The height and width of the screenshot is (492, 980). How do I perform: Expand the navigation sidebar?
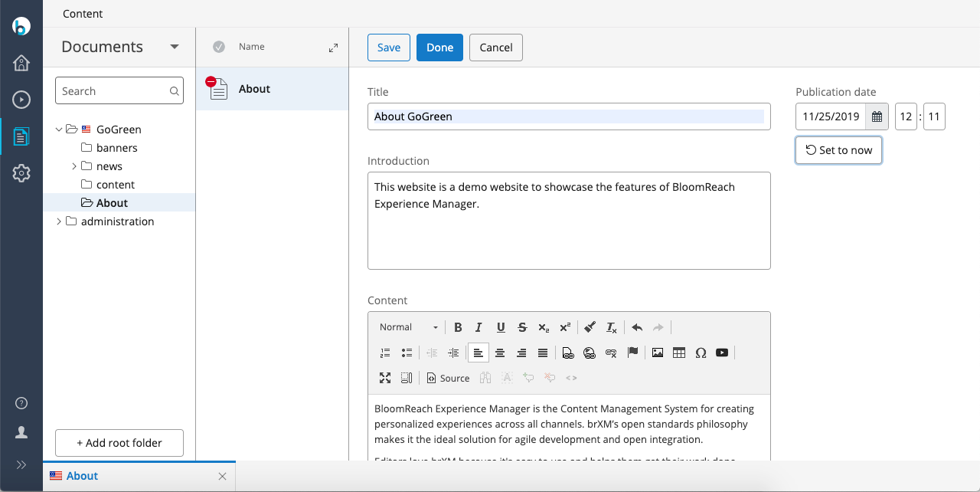tap(21, 464)
